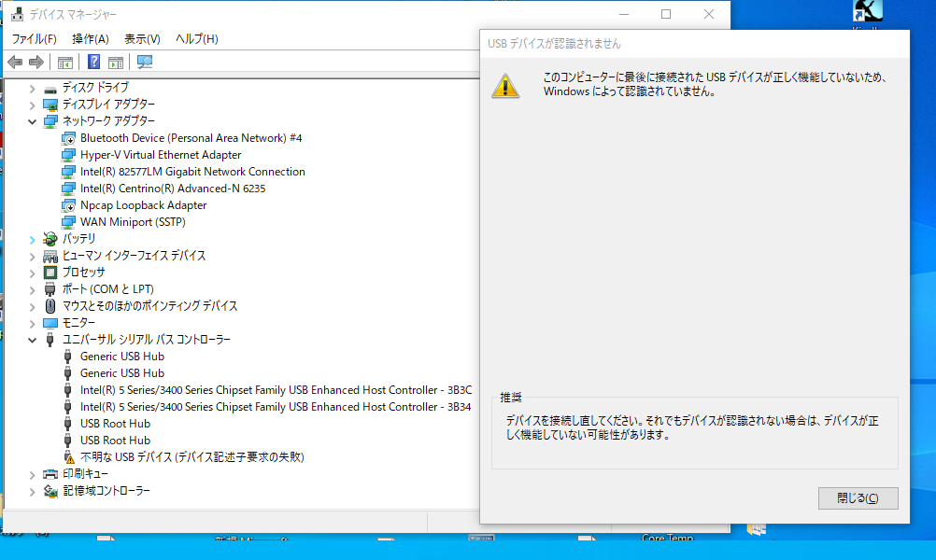
Task: Select USB Enhanced Host Controller - 3B3C
Action: click(x=276, y=390)
